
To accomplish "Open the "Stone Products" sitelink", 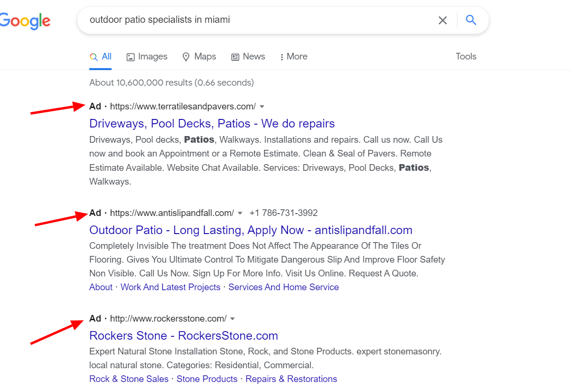I will pyautogui.click(x=207, y=379).
